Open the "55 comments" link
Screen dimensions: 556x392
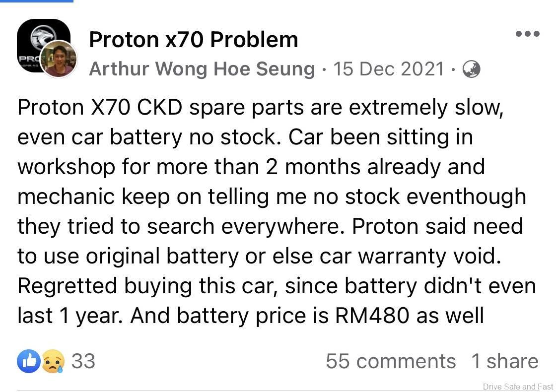pos(390,361)
